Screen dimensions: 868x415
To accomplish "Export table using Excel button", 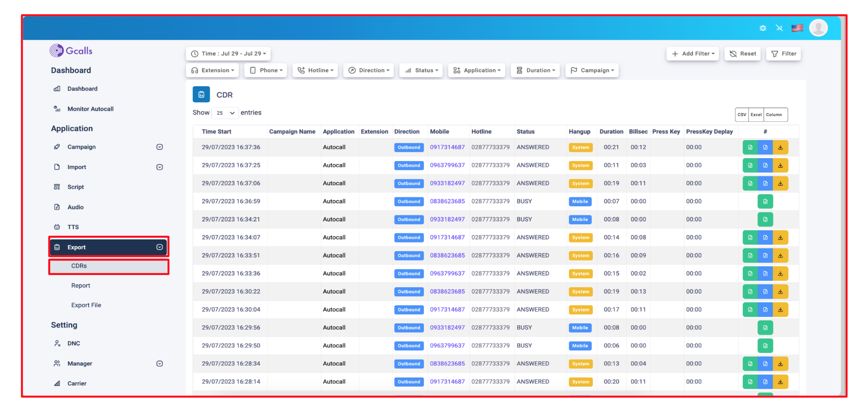I will point(756,115).
